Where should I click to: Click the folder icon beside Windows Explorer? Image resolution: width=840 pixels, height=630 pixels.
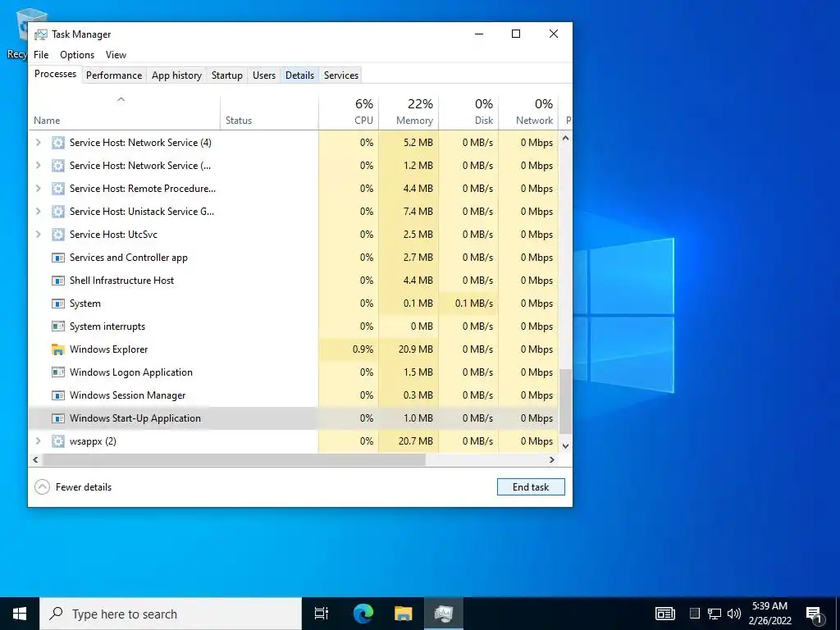(x=58, y=349)
